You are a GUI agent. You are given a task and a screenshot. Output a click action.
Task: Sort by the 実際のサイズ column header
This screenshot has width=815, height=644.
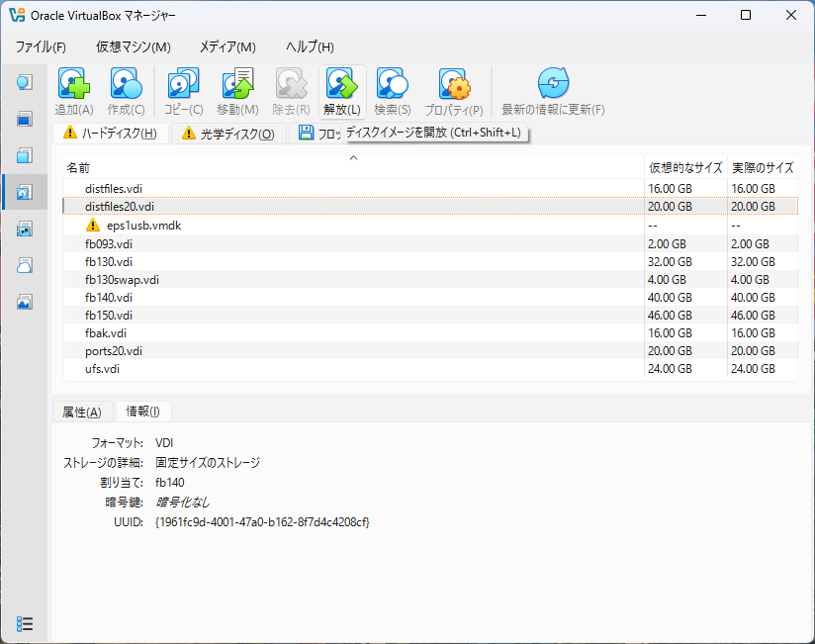[x=763, y=168]
